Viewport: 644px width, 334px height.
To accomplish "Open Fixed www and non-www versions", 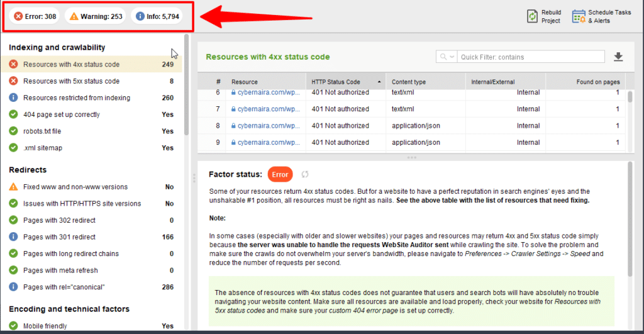I will 75,187.
